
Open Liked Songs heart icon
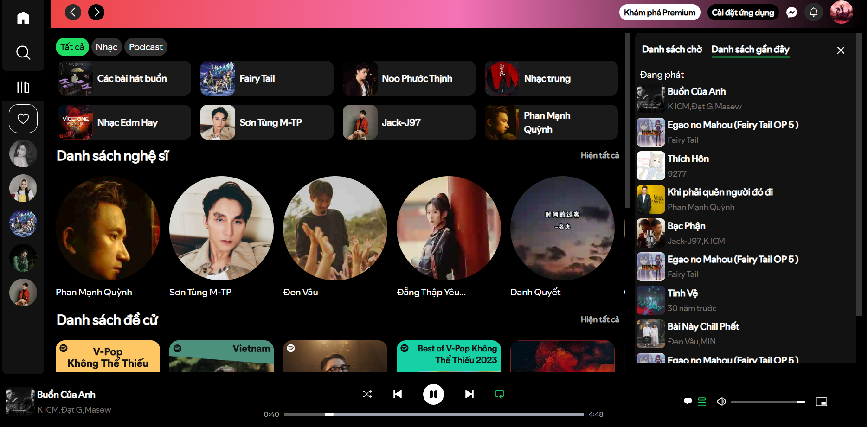(x=23, y=119)
